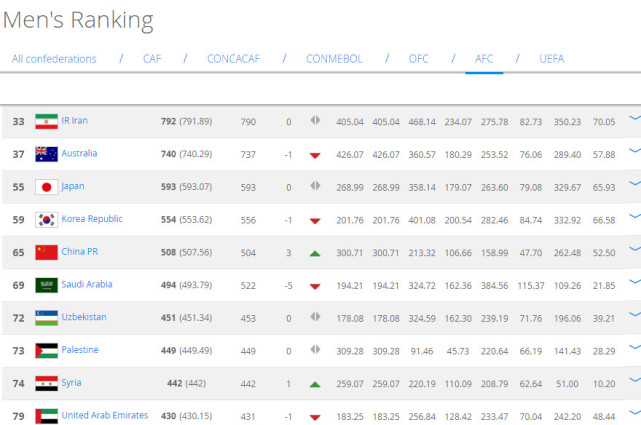Click the value 442 (442) in Syria row
This screenshot has width=641, height=425.
pos(186,383)
